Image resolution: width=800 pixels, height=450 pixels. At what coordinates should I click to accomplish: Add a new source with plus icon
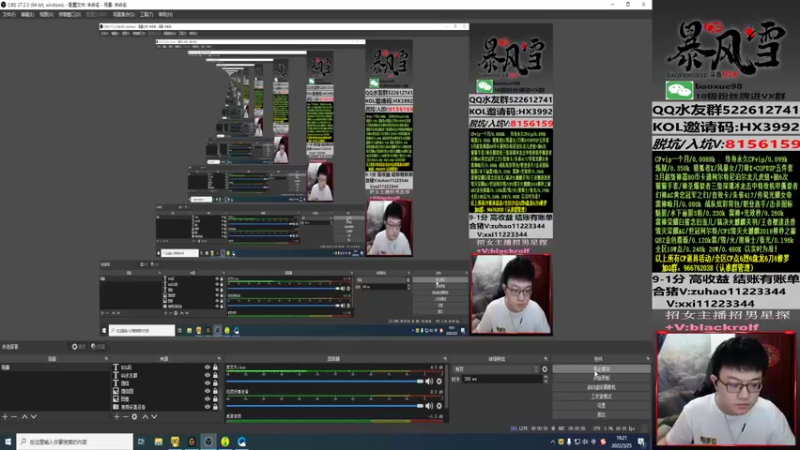pos(116,417)
